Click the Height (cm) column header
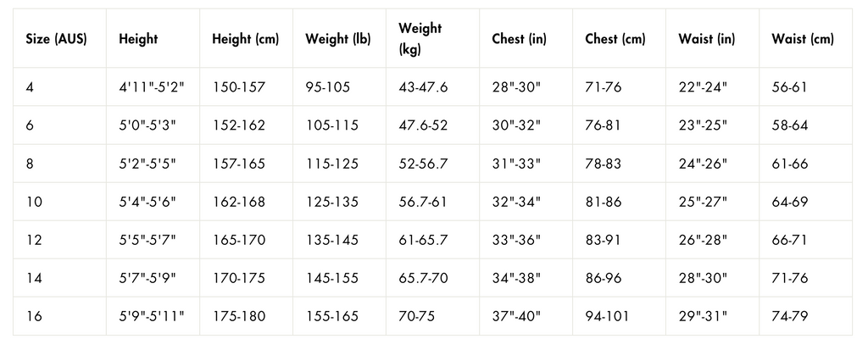 point(245,39)
